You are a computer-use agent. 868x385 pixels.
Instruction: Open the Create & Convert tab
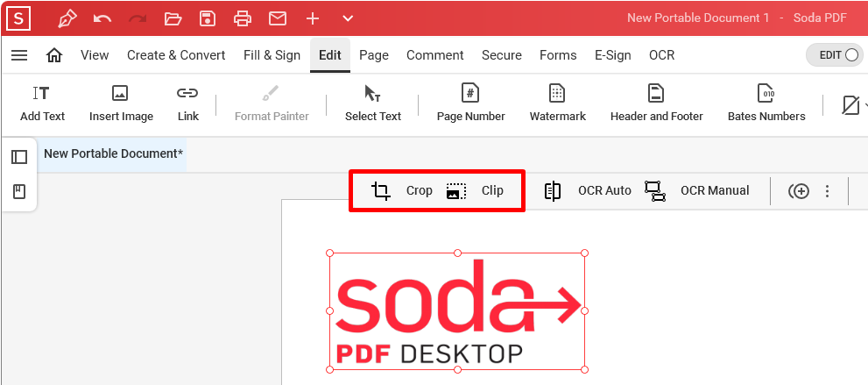pos(176,55)
